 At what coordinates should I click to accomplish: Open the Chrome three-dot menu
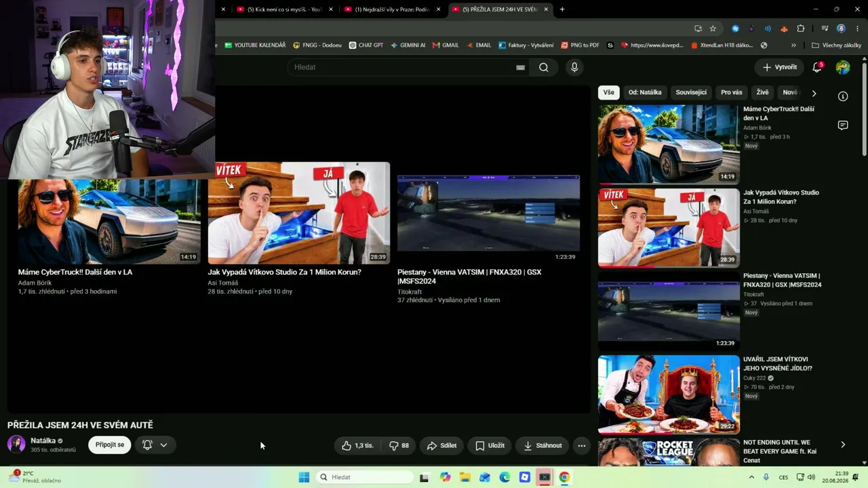coord(856,28)
